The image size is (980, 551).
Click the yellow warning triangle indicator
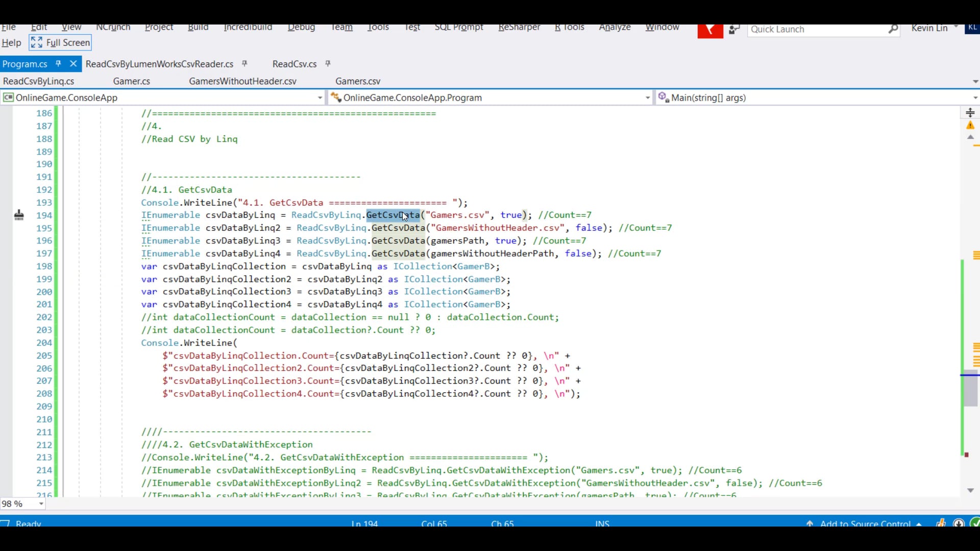pos(970,126)
